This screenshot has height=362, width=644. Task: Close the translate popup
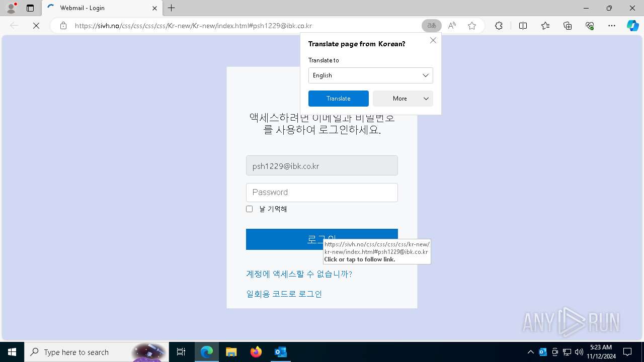tap(433, 40)
